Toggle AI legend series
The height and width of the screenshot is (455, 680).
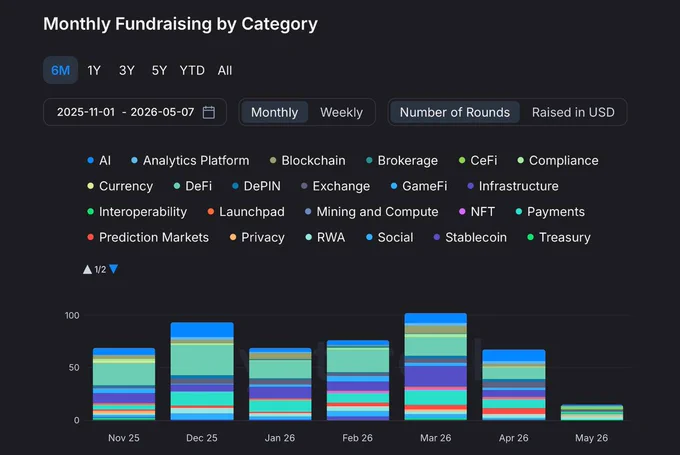pyautogui.click(x=99, y=160)
